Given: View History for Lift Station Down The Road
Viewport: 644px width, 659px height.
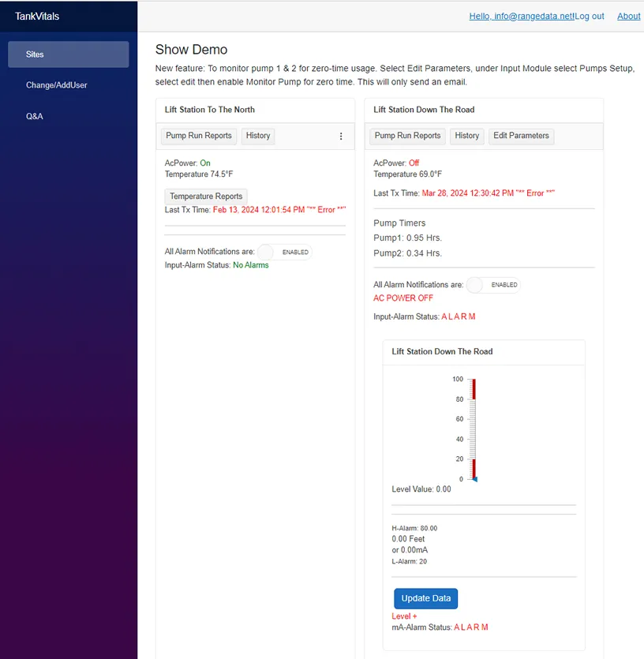Looking at the screenshot, I should pos(467,136).
